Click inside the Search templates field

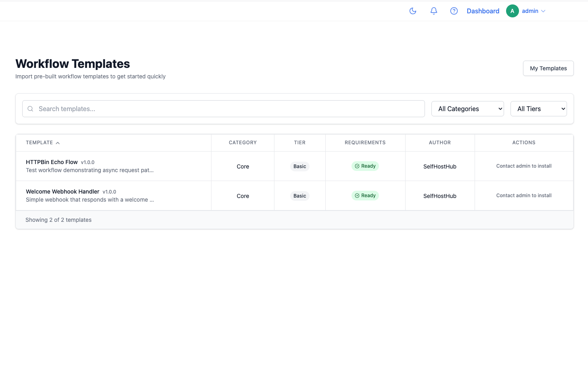[x=161, y=109]
